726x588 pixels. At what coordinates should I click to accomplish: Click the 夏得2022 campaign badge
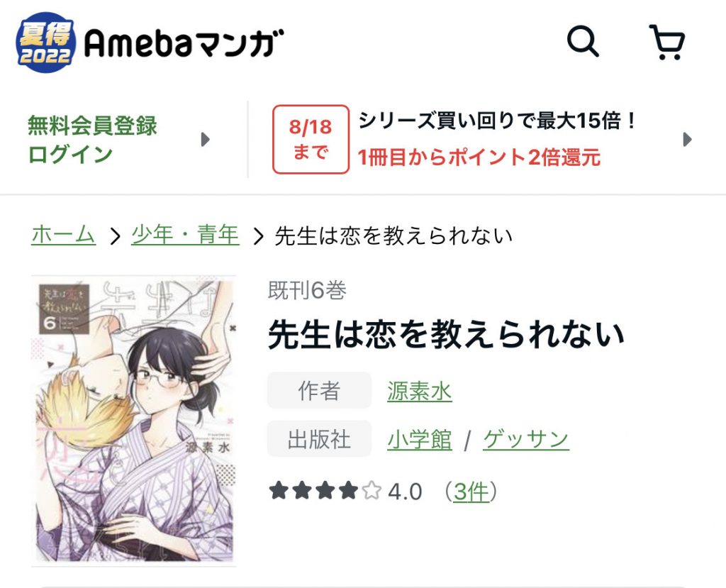[46, 43]
